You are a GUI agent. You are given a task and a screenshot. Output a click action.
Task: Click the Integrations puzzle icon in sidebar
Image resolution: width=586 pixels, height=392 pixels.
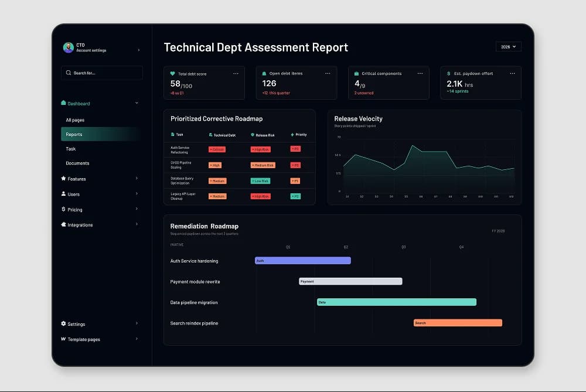[x=63, y=224]
